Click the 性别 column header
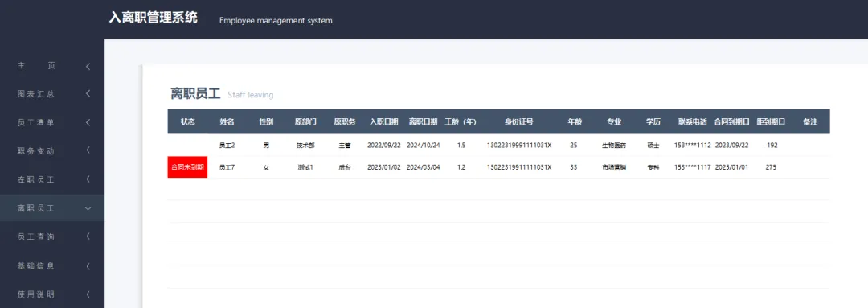Viewport: 868px width, 308px height. coord(266,122)
